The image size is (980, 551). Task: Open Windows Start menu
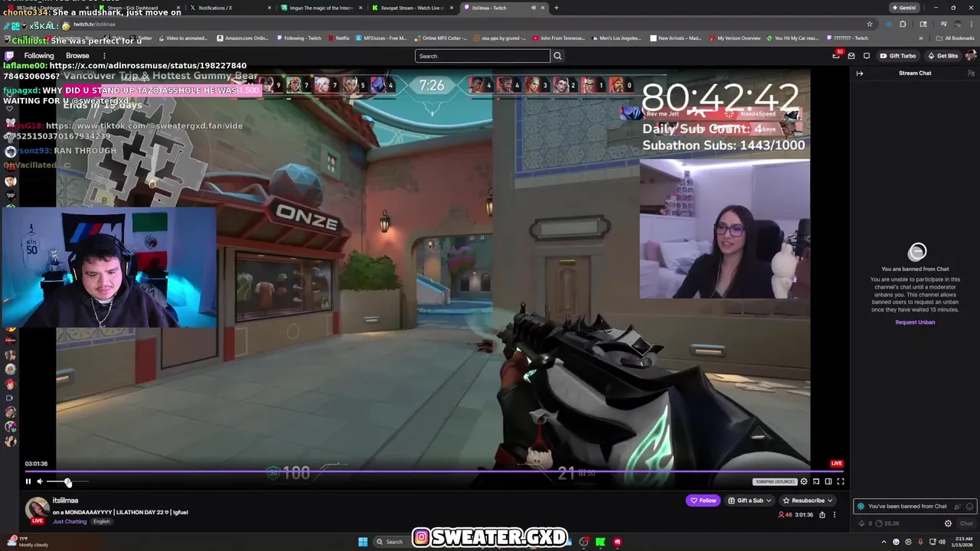point(363,542)
